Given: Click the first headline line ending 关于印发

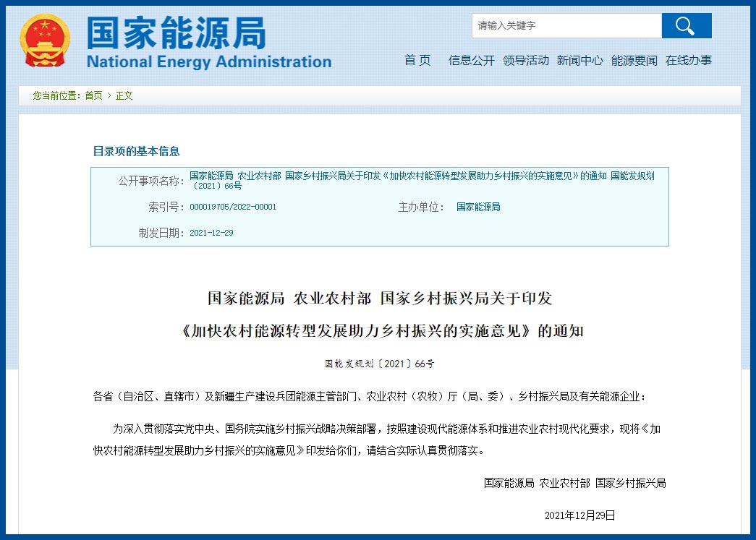Looking at the screenshot, I should [380, 298].
